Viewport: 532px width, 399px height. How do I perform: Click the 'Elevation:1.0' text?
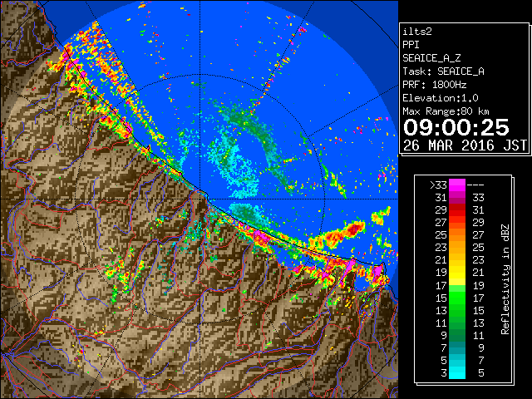441,98
